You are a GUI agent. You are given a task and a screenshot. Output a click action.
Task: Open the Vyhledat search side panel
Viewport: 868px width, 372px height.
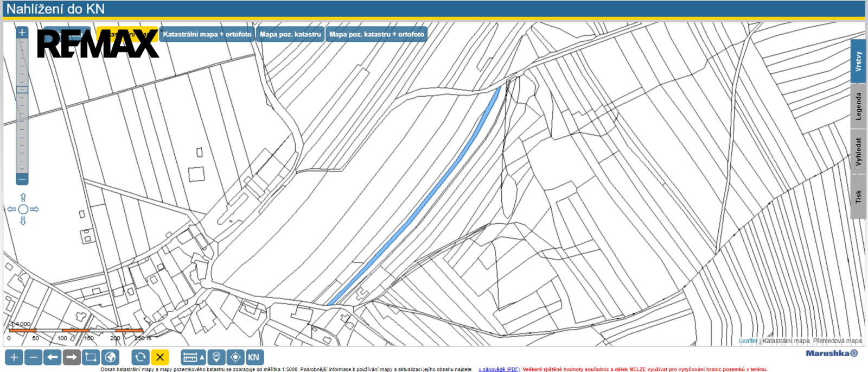pyautogui.click(x=858, y=152)
